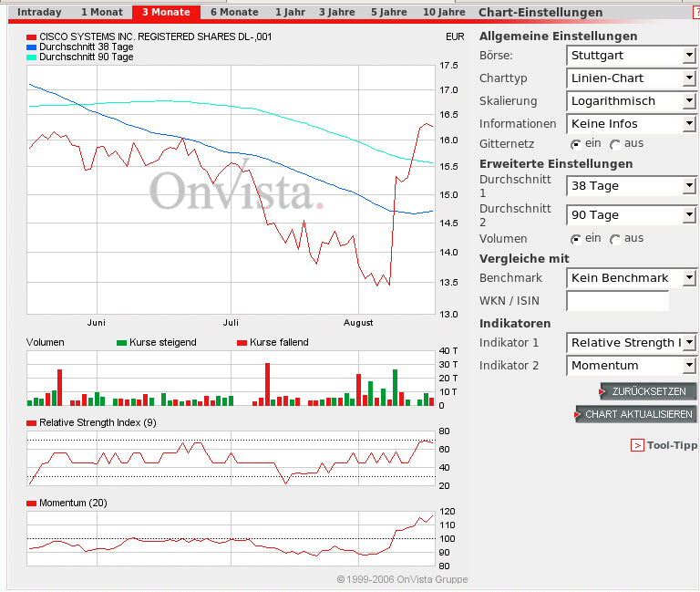
Task: Open the Indikator 2 dropdown showing Momentum
Action: (x=632, y=366)
